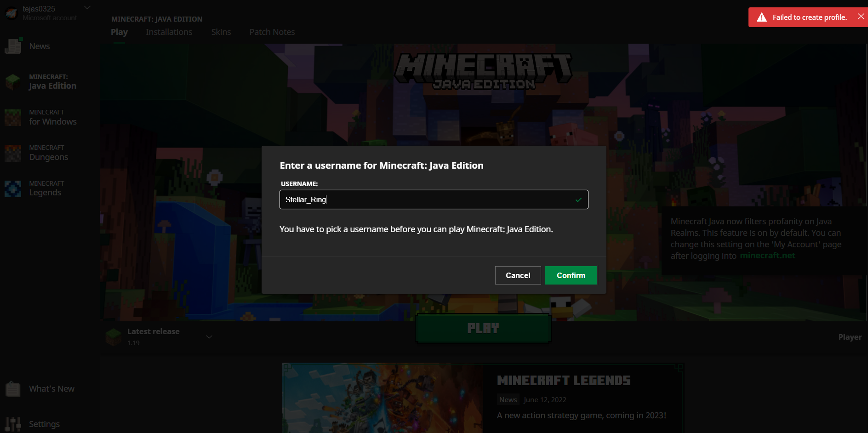Click the Confirm button
The width and height of the screenshot is (868, 433).
point(571,275)
